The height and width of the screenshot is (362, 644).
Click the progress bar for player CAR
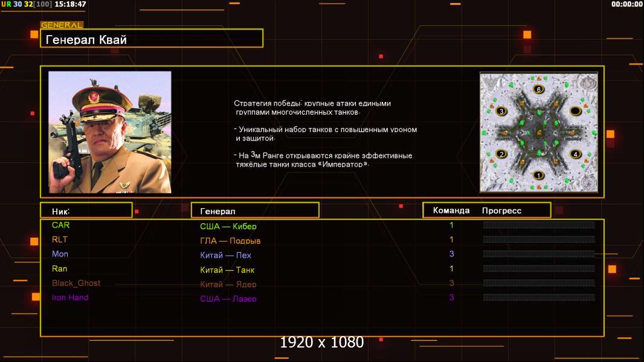coord(538,225)
